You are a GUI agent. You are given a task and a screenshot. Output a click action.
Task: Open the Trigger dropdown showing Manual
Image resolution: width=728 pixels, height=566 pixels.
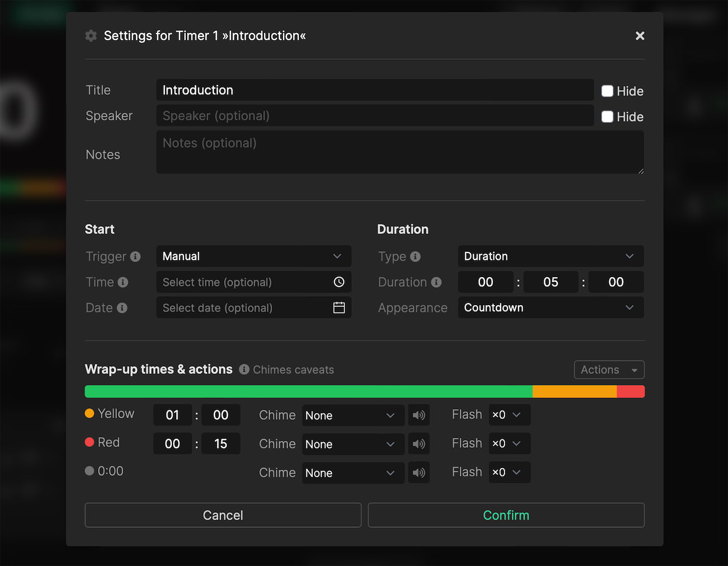[253, 256]
